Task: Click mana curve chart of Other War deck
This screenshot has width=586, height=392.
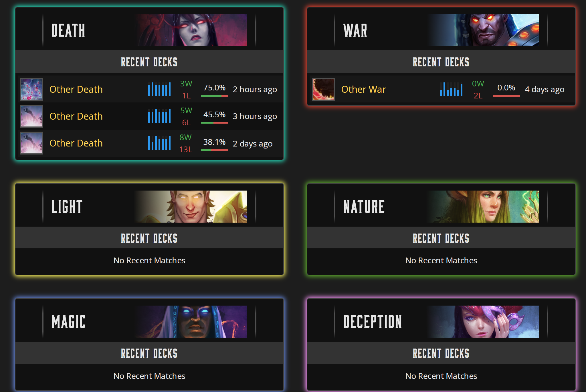Action: [451, 89]
